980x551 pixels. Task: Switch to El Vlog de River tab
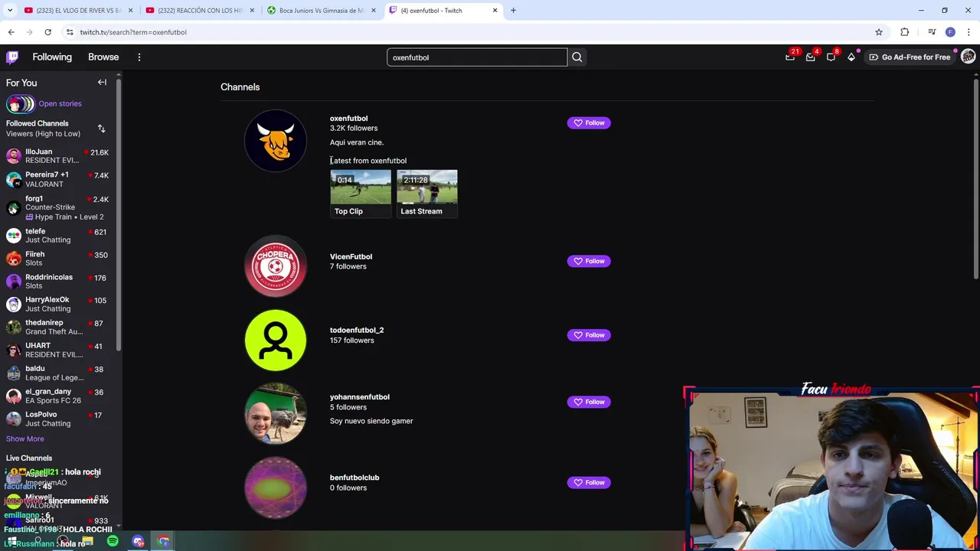[77, 11]
